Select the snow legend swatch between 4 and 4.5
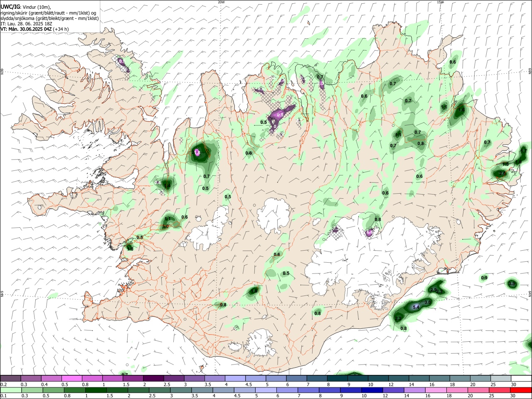The height and width of the screenshot is (399, 532). click(x=235, y=379)
